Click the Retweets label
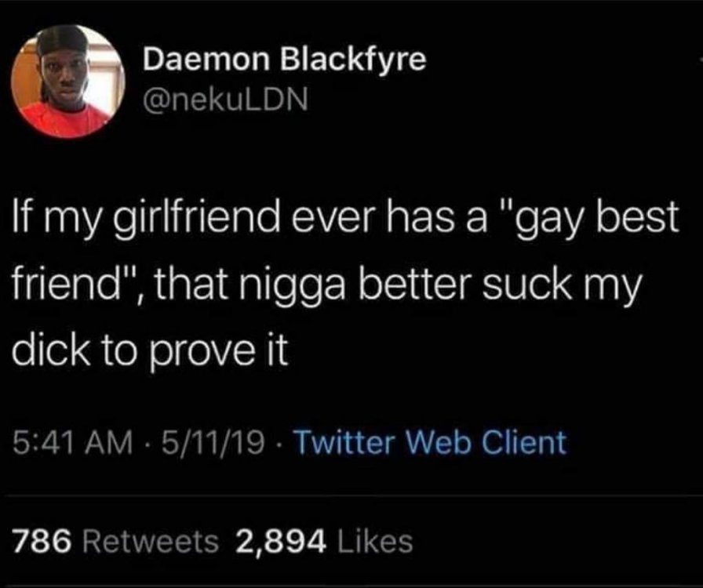The height and width of the screenshot is (588, 703). click(151, 540)
